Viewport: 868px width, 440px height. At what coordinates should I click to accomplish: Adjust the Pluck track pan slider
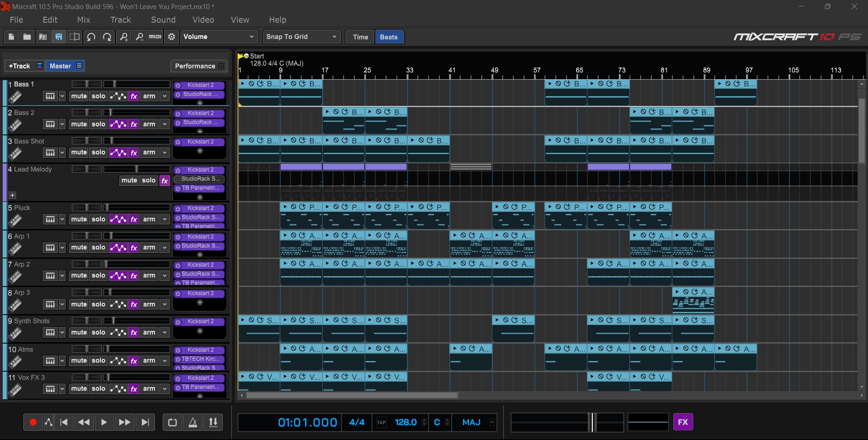[87, 208]
